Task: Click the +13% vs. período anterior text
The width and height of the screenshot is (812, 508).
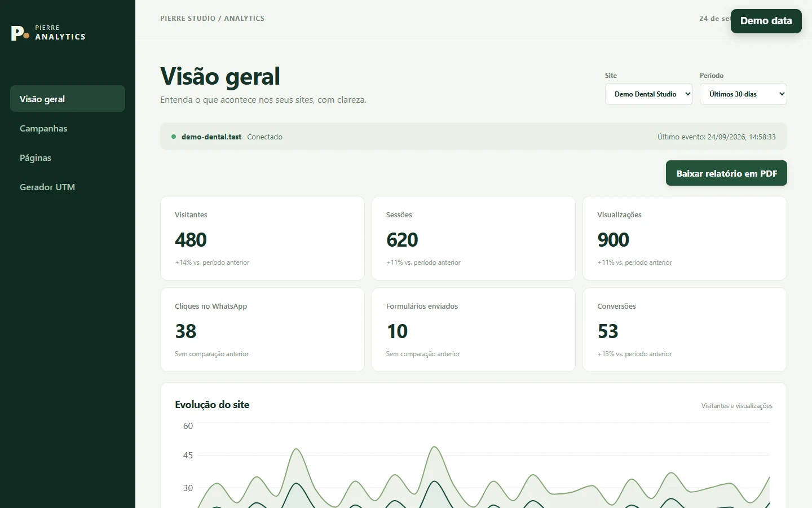Action: point(634,354)
